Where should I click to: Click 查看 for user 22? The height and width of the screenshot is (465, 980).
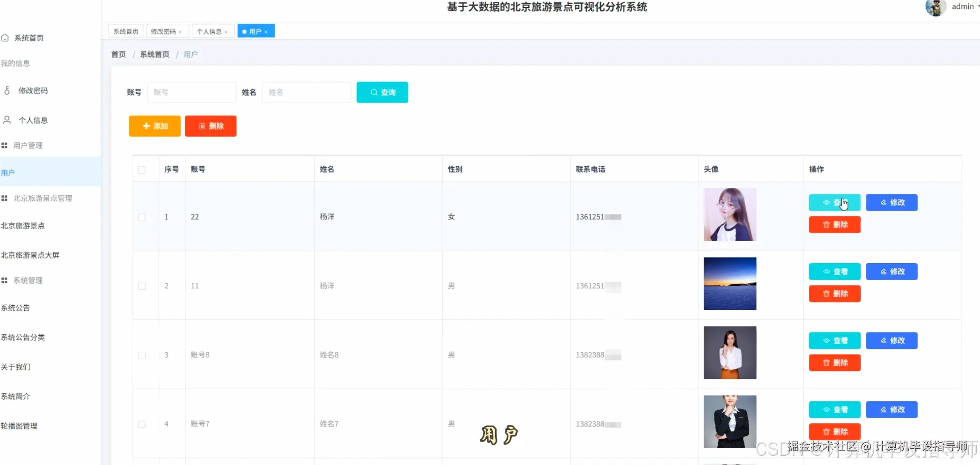pos(834,202)
